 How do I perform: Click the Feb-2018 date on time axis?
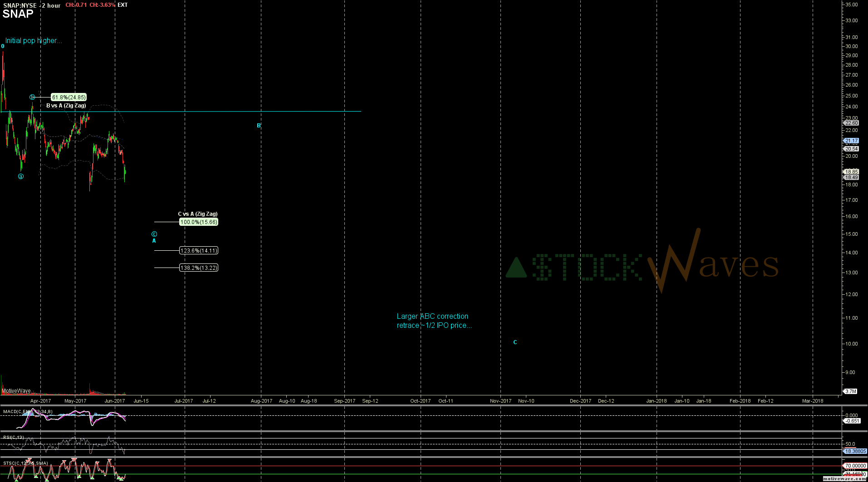point(740,401)
